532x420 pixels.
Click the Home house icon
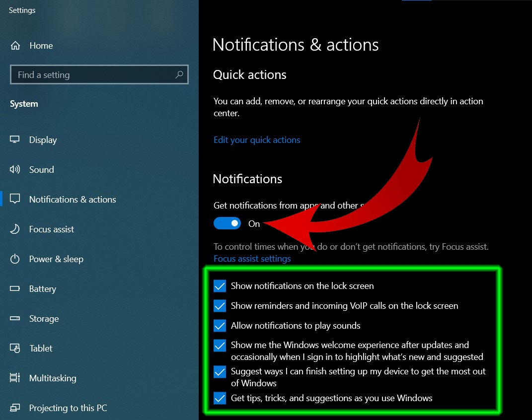pos(15,45)
